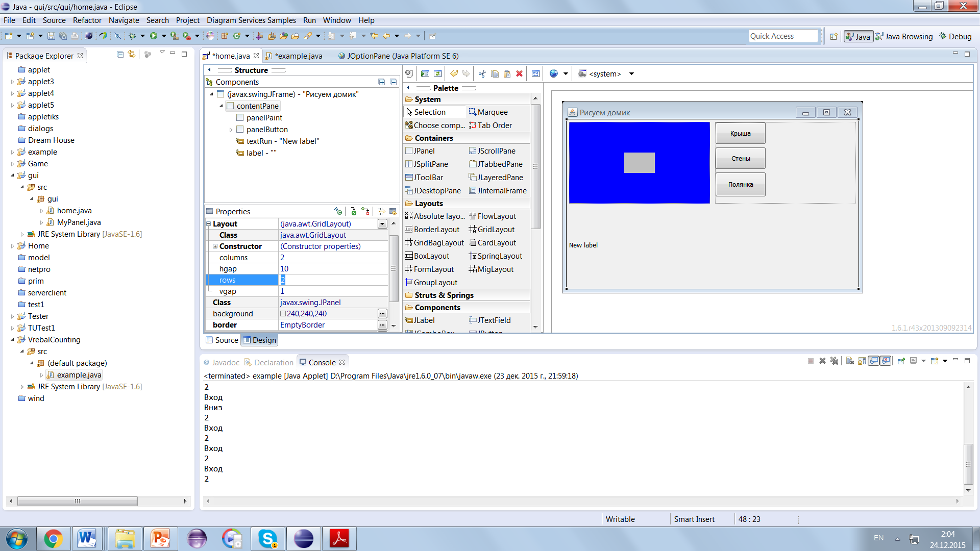This screenshot has height=551, width=980.
Task: Click Clear Console icon
Action: pos(850,361)
